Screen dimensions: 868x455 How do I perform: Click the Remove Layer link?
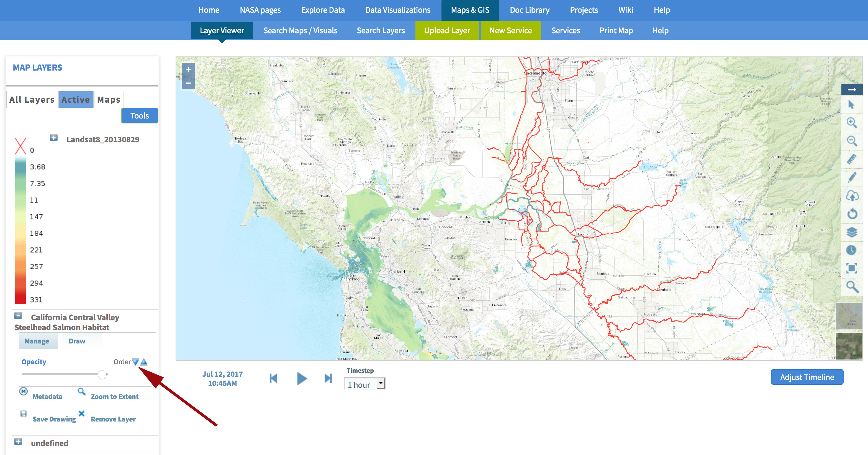(x=113, y=419)
